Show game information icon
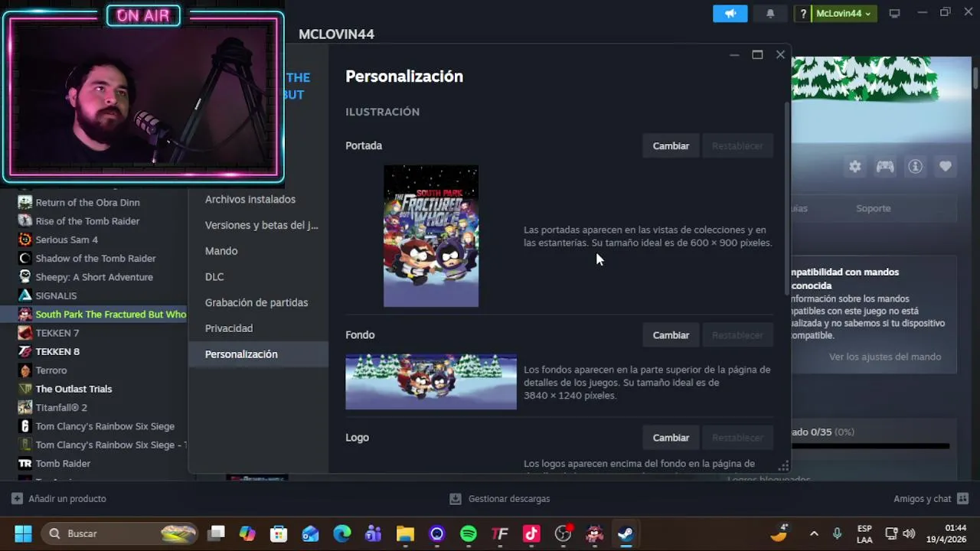 [x=915, y=166]
